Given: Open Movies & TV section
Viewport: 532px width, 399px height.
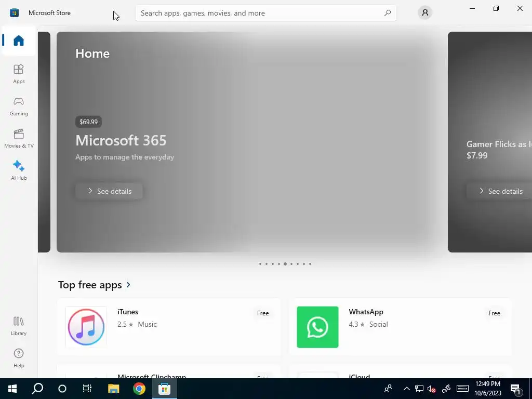Looking at the screenshot, I should (x=19, y=138).
